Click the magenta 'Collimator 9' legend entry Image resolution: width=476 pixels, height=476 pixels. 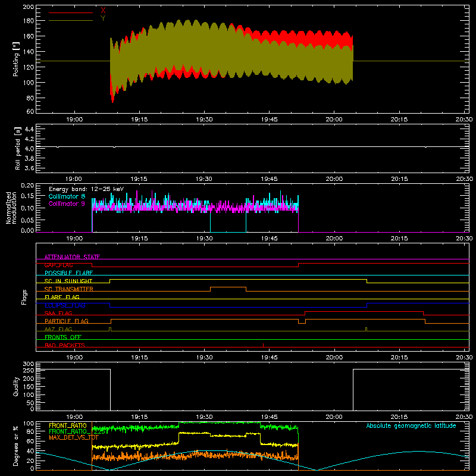click(67, 203)
